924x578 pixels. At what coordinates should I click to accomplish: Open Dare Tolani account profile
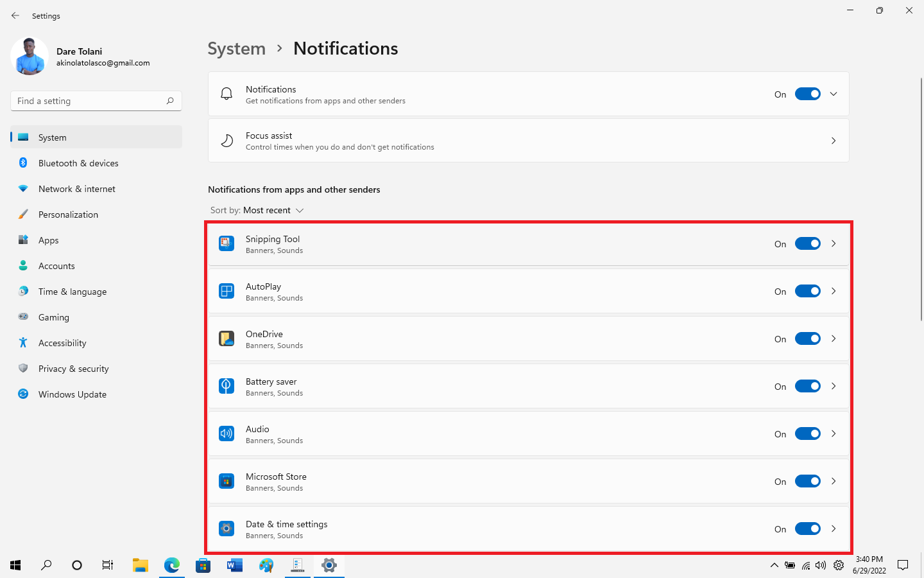81,57
